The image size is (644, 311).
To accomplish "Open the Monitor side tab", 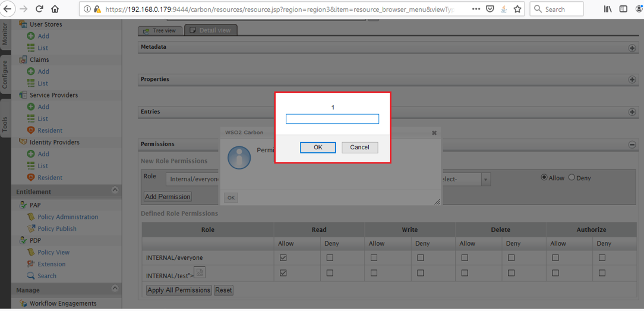I will point(5,34).
